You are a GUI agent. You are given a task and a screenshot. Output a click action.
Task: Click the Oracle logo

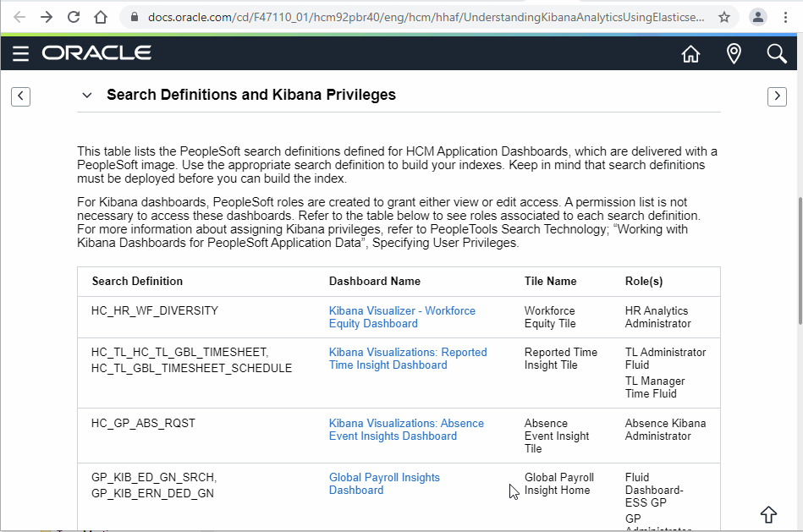[x=96, y=53]
